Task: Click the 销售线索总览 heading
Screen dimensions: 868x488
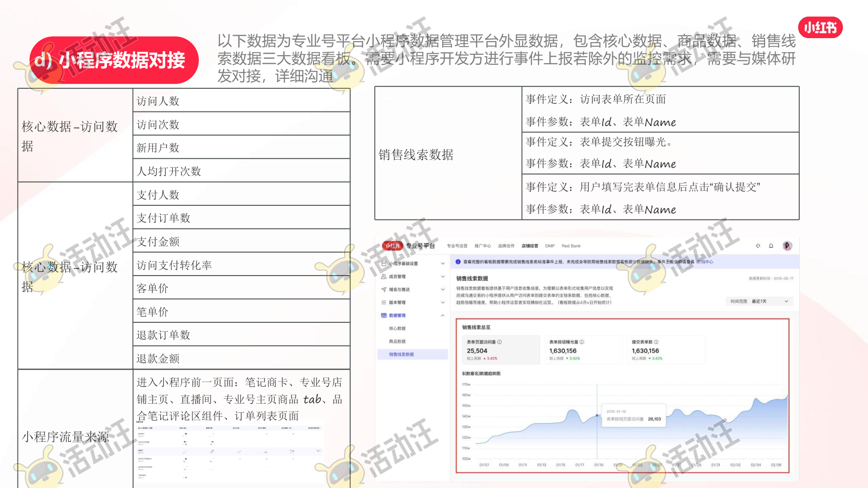Action: (x=476, y=327)
